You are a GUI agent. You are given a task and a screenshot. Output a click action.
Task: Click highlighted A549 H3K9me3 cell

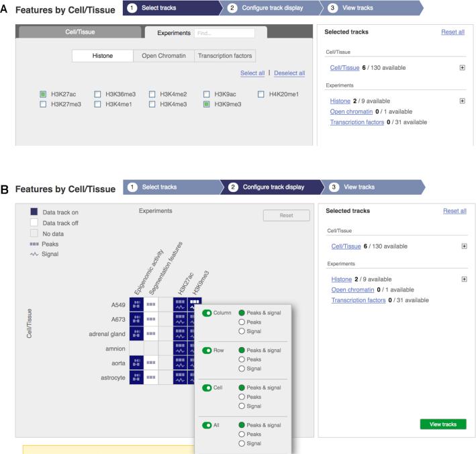coord(194,304)
